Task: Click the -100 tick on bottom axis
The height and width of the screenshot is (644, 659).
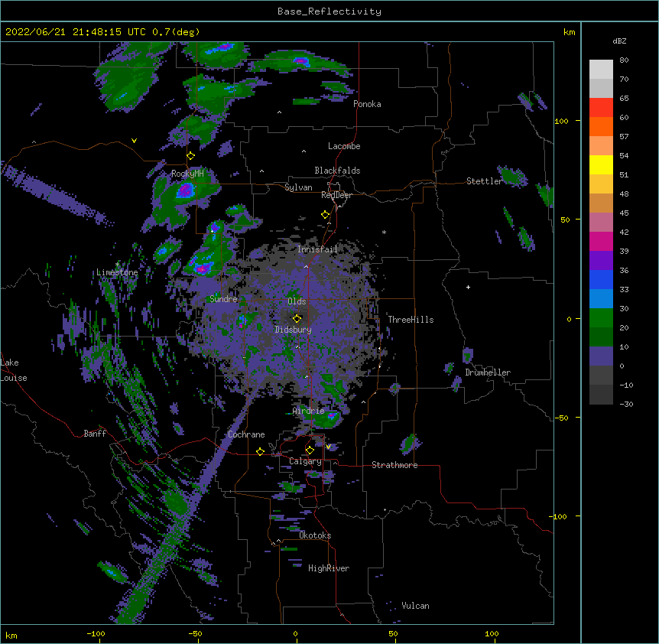Action: (96, 633)
